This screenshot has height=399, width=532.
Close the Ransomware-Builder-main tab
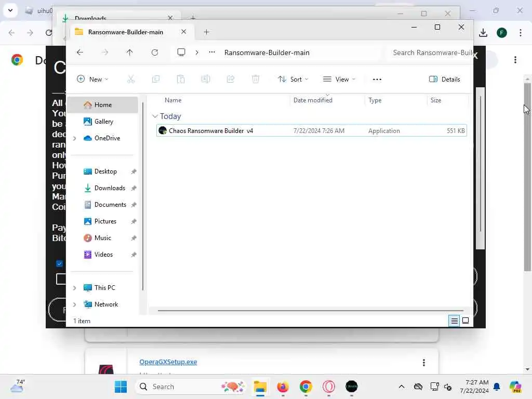click(x=183, y=32)
